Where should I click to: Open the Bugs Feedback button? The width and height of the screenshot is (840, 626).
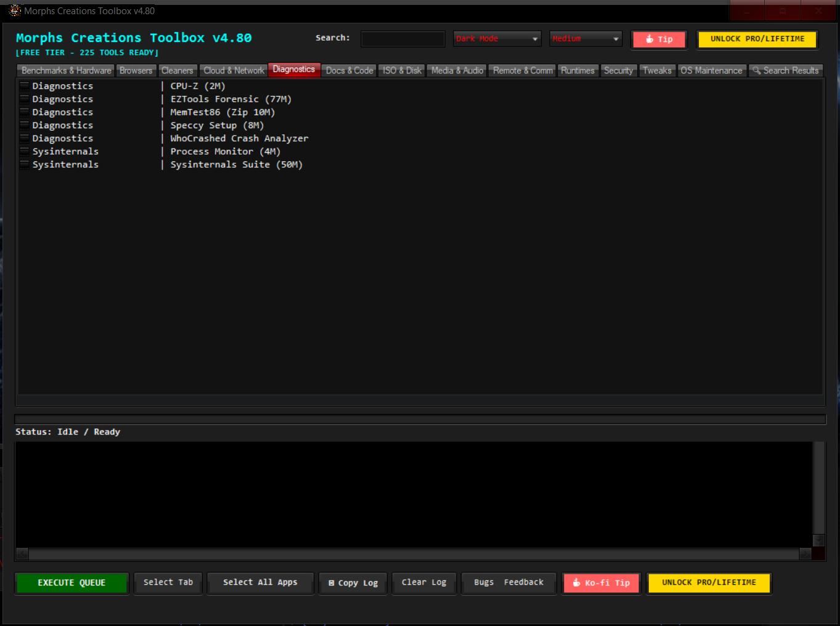[509, 582]
